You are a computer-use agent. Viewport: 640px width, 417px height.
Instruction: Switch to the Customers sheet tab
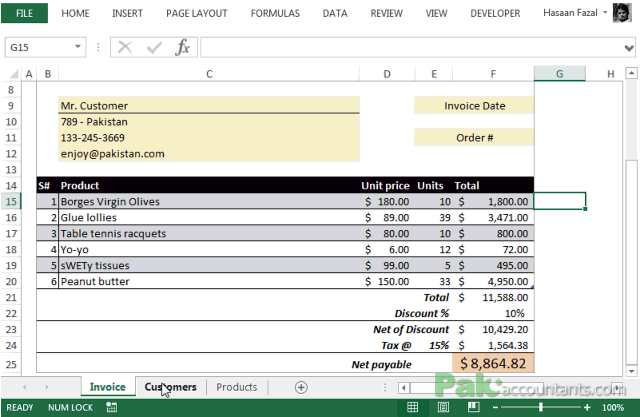click(171, 387)
